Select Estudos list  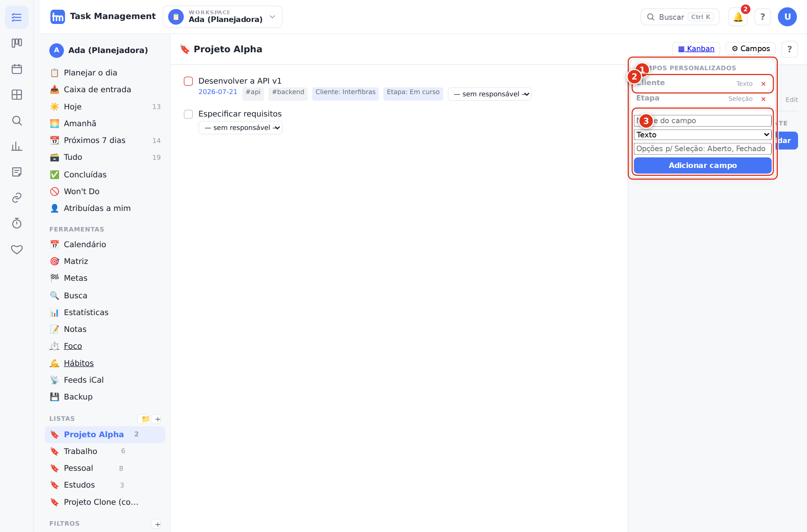[105, 485]
